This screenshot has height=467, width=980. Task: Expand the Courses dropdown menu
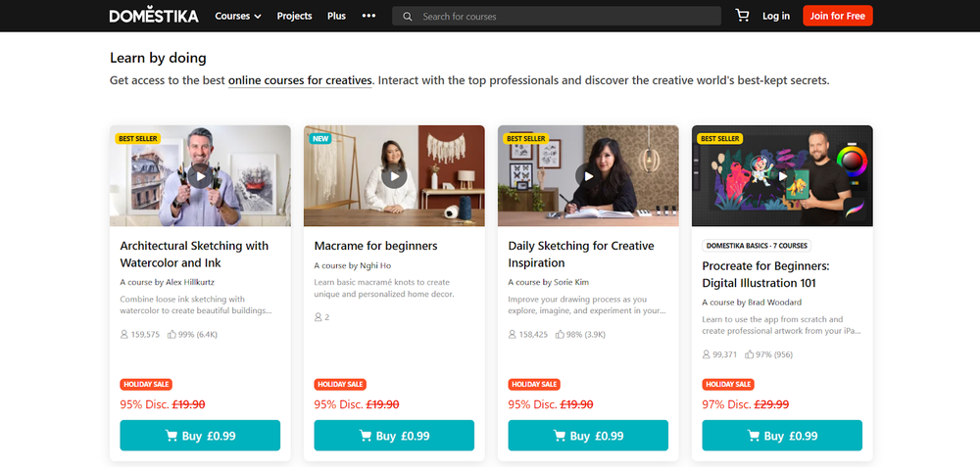(238, 16)
